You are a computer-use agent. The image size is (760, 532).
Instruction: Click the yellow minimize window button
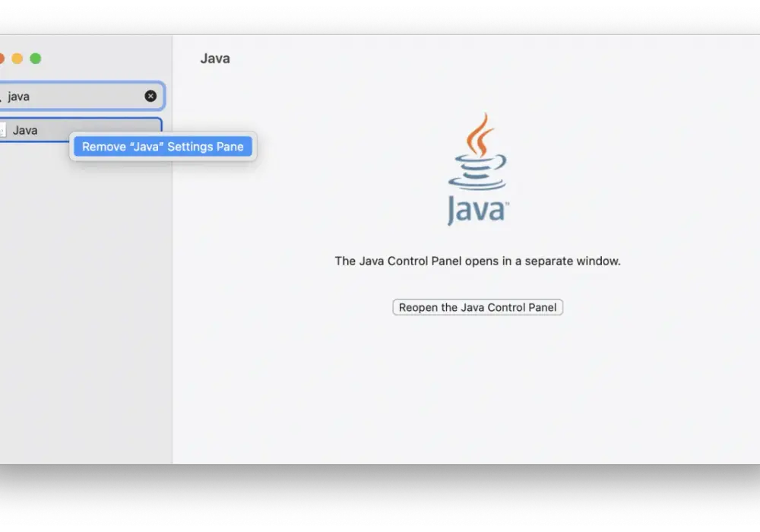pyautogui.click(x=17, y=59)
